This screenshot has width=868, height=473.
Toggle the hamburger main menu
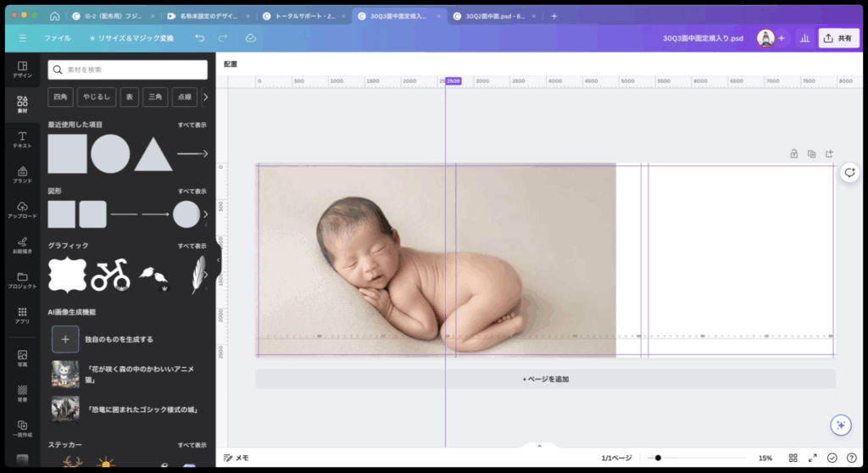click(22, 38)
